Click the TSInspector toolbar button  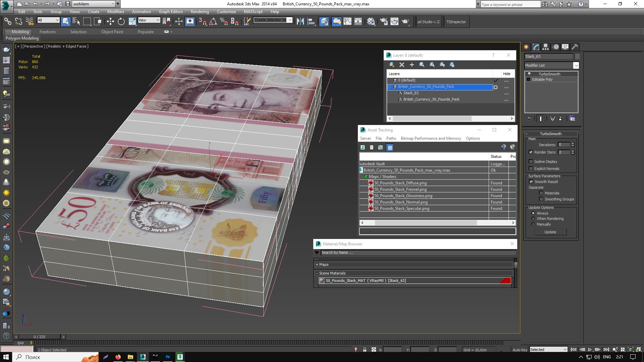(x=456, y=22)
